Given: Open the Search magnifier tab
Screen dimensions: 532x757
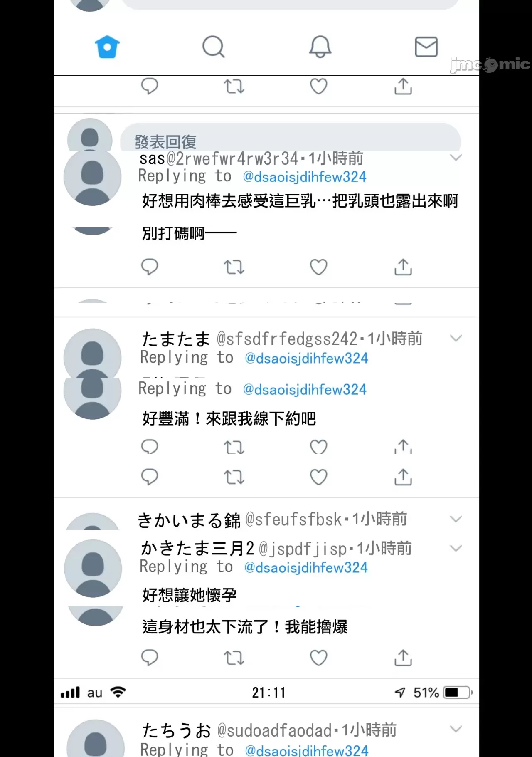Looking at the screenshot, I should coord(214,47).
